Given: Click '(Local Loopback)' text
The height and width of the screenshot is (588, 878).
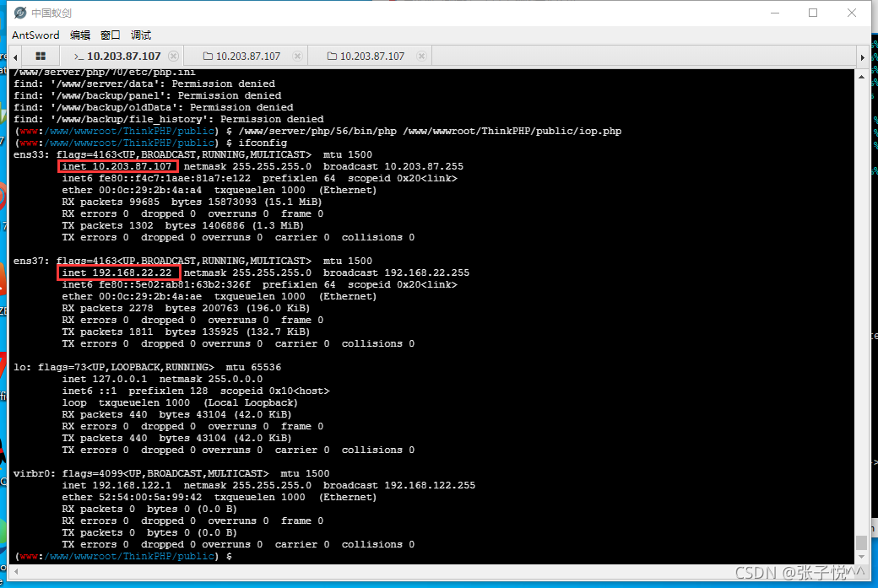Looking at the screenshot, I should coord(250,402).
